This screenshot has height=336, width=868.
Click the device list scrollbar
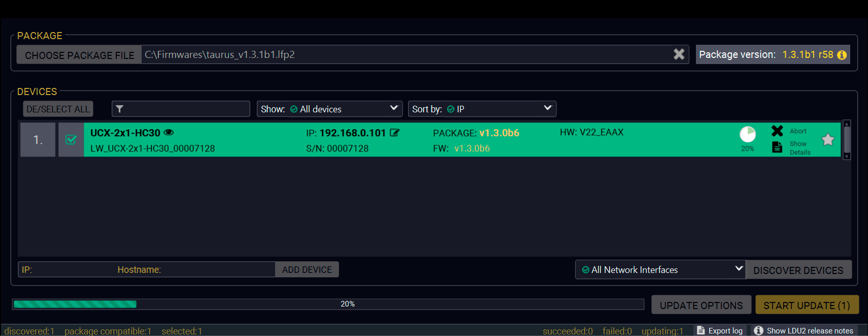(847, 139)
